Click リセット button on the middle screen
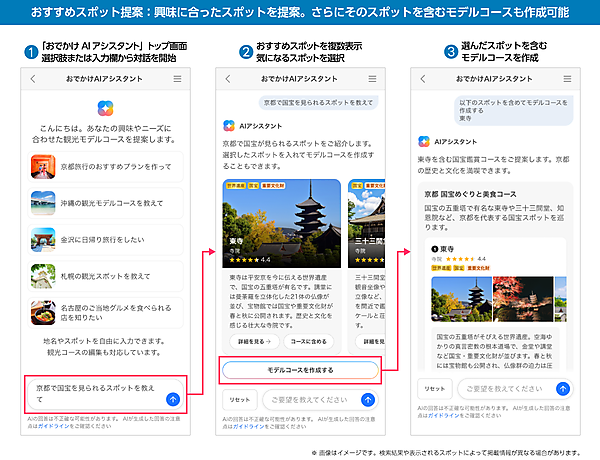600x460 pixels. [x=238, y=399]
